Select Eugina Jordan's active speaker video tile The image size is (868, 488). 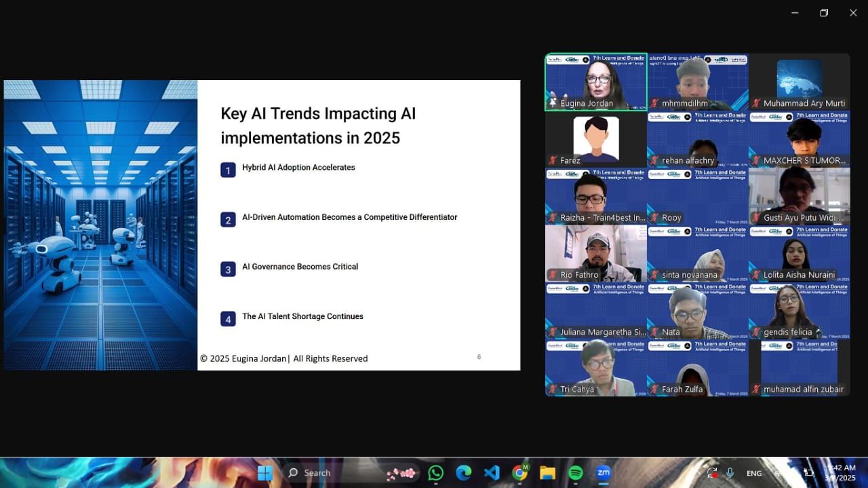(x=596, y=81)
